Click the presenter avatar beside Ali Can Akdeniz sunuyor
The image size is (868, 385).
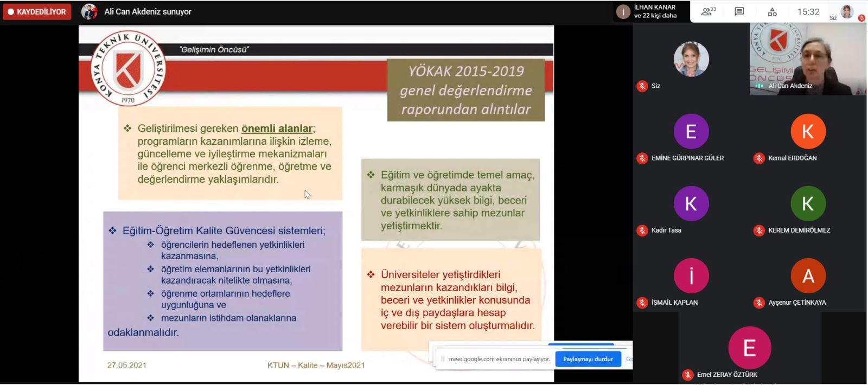(x=89, y=11)
